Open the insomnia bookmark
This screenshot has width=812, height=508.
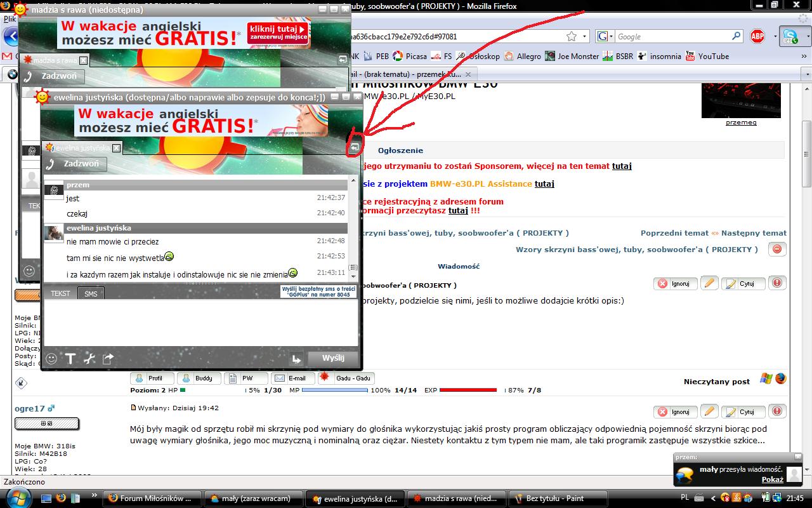point(659,56)
